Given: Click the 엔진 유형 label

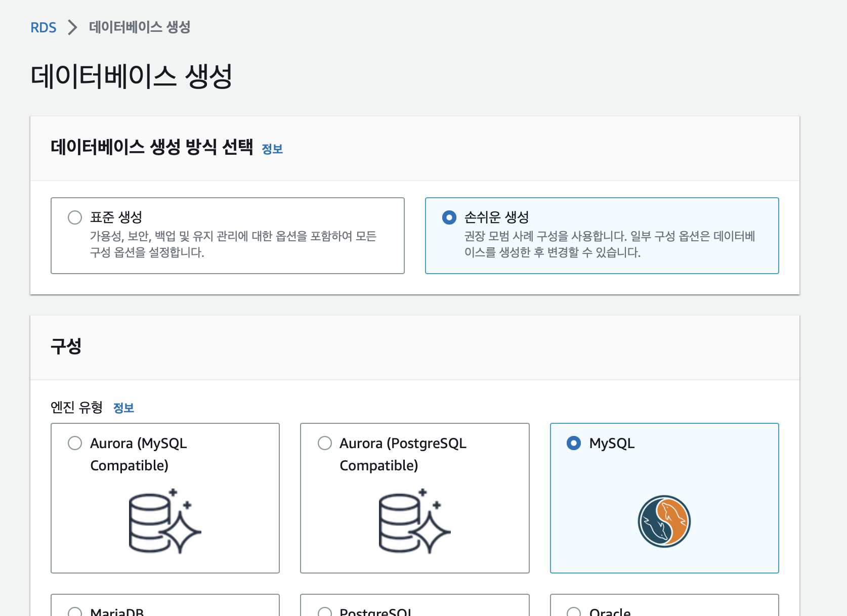Looking at the screenshot, I should 77,407.
